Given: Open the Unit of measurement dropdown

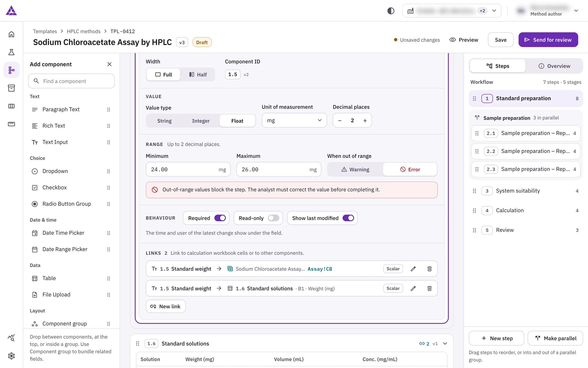Looking at the screenshot, I should (294, 120).
